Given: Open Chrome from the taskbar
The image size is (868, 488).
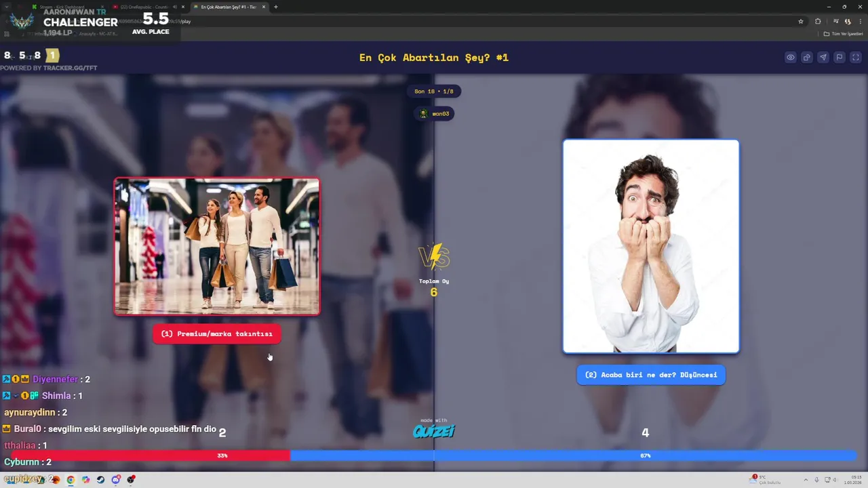Looking at the screenshot, I should 71,480.
